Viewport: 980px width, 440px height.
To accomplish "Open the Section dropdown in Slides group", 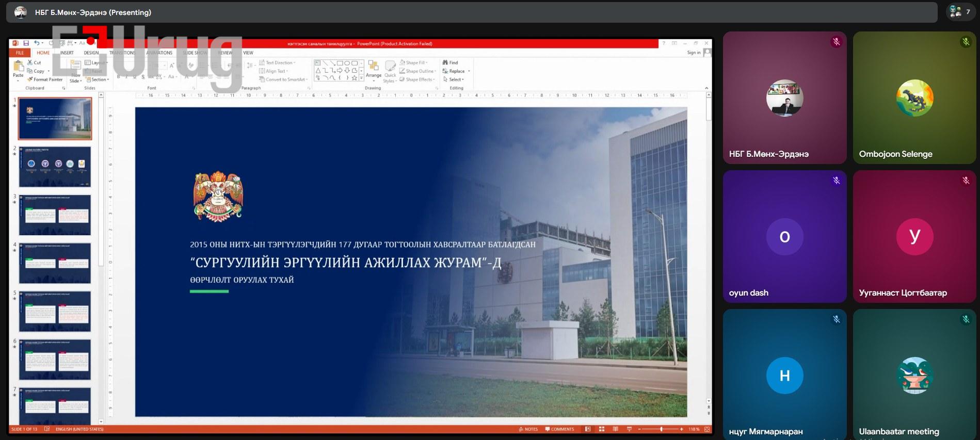I will click(x=98, y=79).
